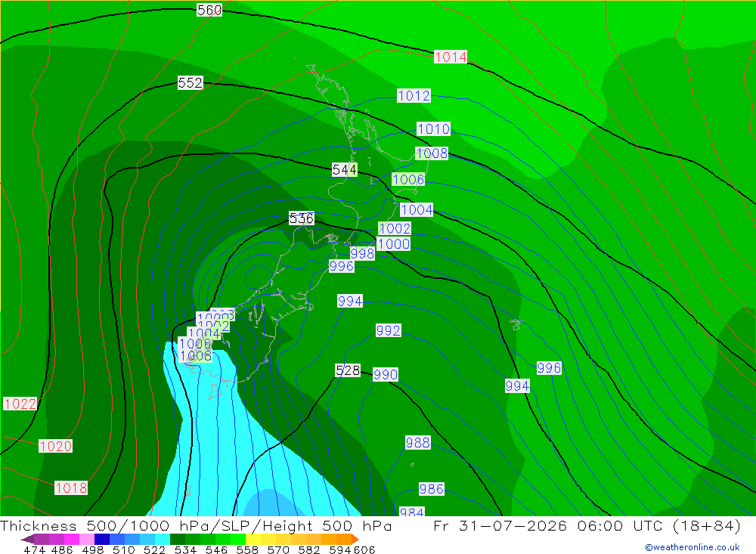Click the 988 isobar label

click(418, 443)
